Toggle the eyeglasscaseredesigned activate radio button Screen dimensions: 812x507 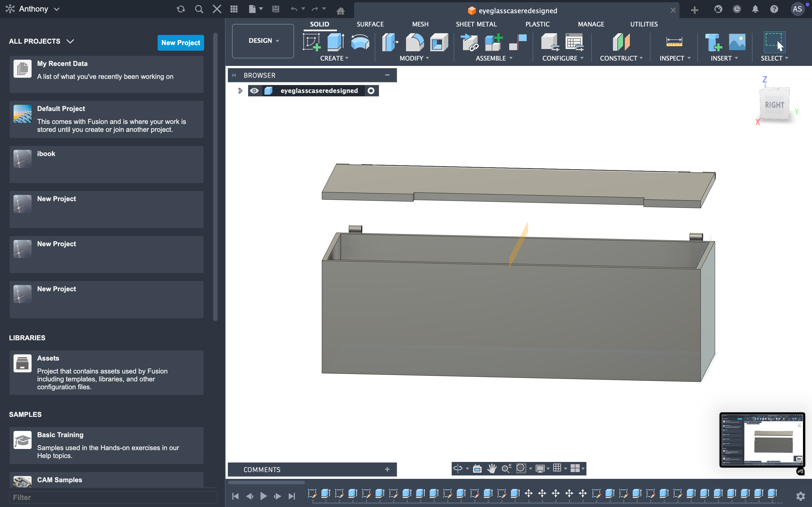[x=371, y=91]
